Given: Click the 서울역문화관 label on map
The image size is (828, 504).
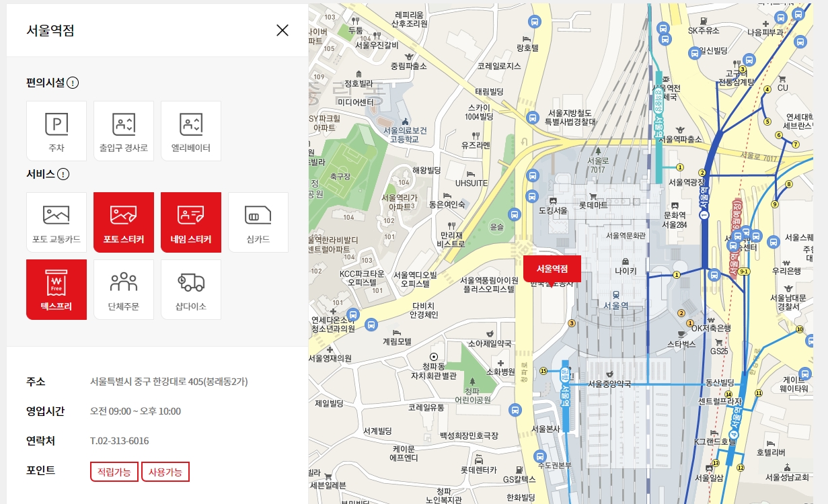Looking at the screenshot, I should [x=626, y=235].
